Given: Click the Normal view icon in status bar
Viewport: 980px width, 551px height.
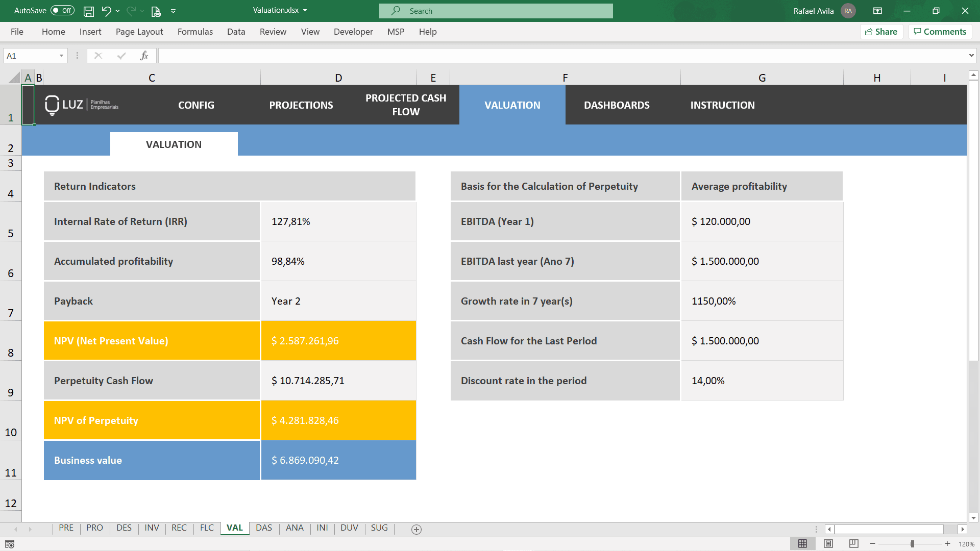Looking at the screenshot, I should (803, 544).
